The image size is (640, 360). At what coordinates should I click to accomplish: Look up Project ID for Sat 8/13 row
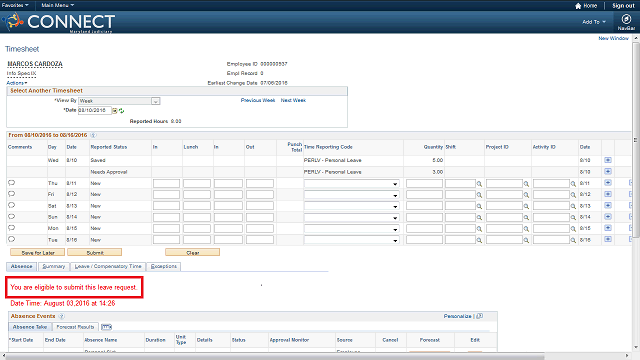[526, 207]
